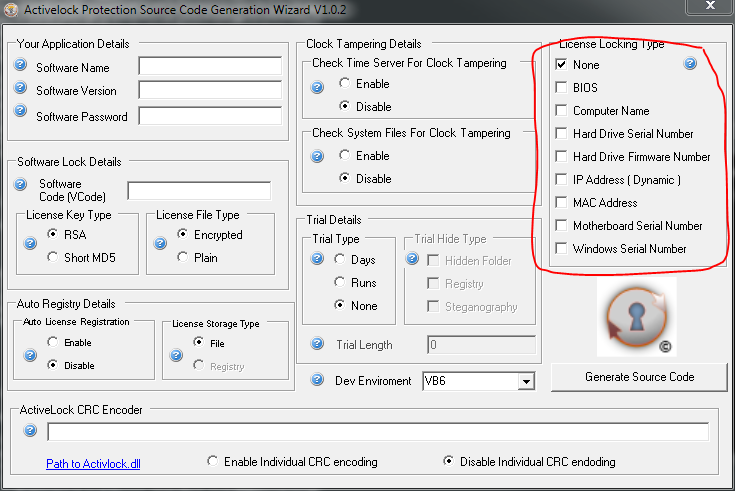Select Runs trial type
This screenshot has height=491, width=735.
[x=339, y=282]
